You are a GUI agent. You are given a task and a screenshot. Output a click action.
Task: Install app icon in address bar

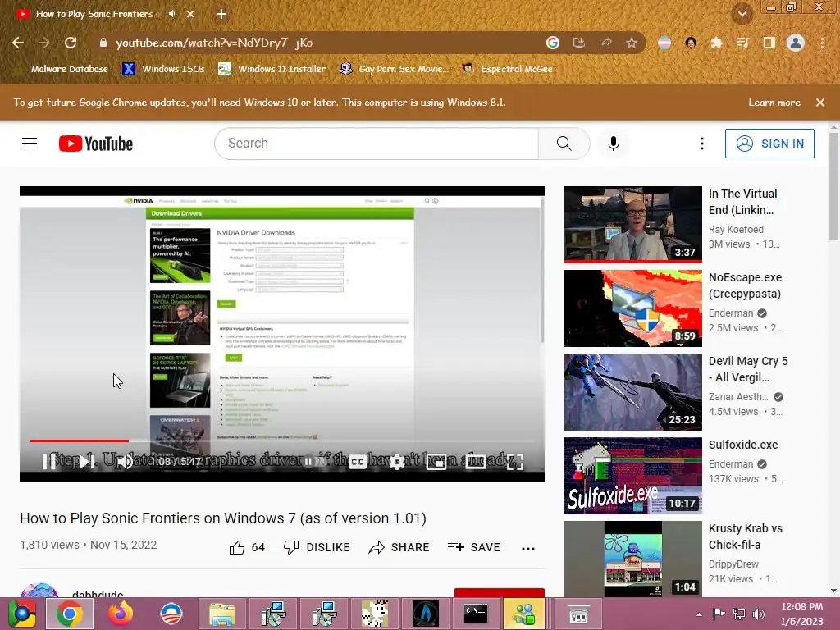(579, 43)
